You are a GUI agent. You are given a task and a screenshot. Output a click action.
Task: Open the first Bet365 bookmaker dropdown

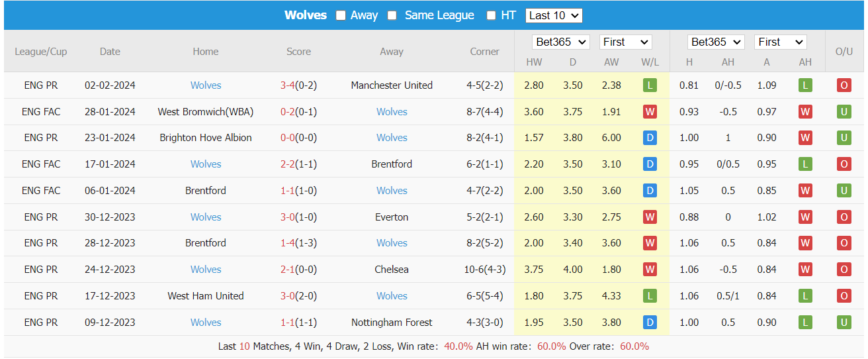click(x=561, y=42)
